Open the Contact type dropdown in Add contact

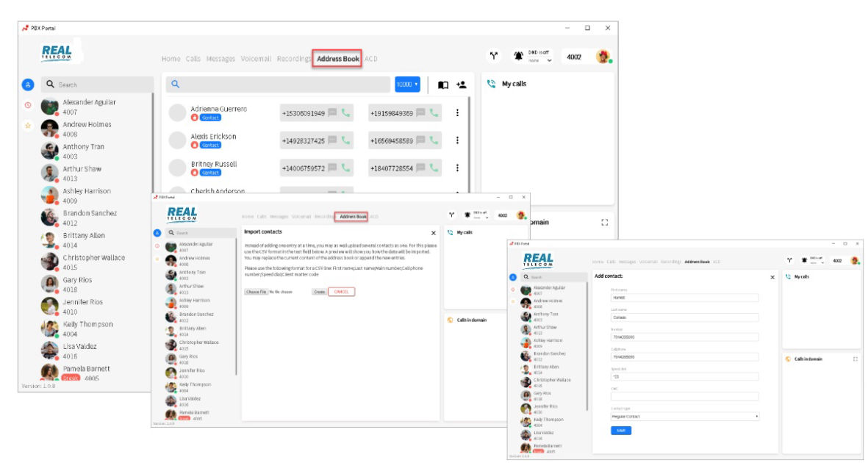(x=684, y=416)
